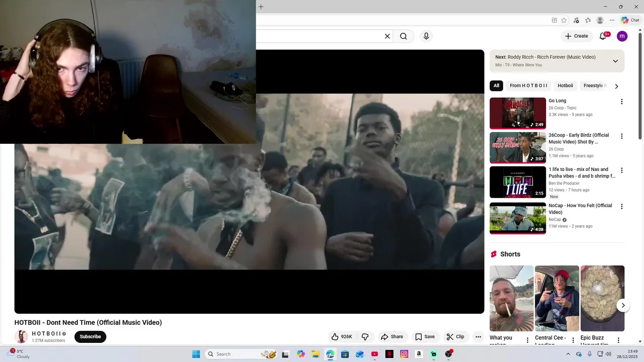644x362 pixels.
Task: Open OBS Studio from taskbar
Action: pyautogui.click(x=448, y=354)
